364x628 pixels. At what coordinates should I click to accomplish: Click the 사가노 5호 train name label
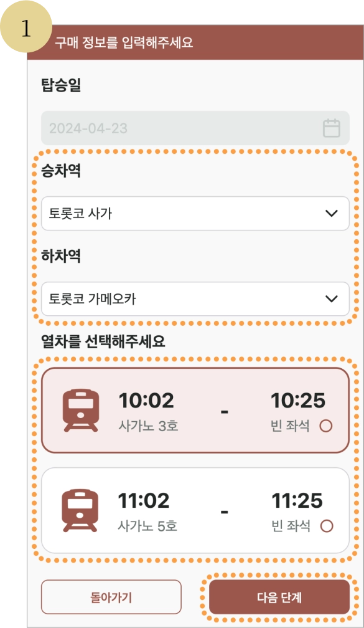pos(147,526)
